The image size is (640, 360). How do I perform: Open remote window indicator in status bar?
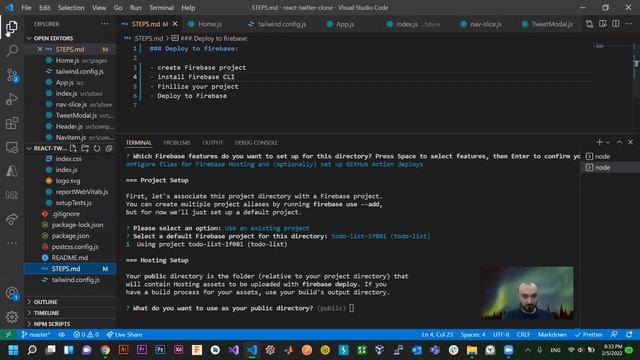pyautogui.click(x=8, y=335)
